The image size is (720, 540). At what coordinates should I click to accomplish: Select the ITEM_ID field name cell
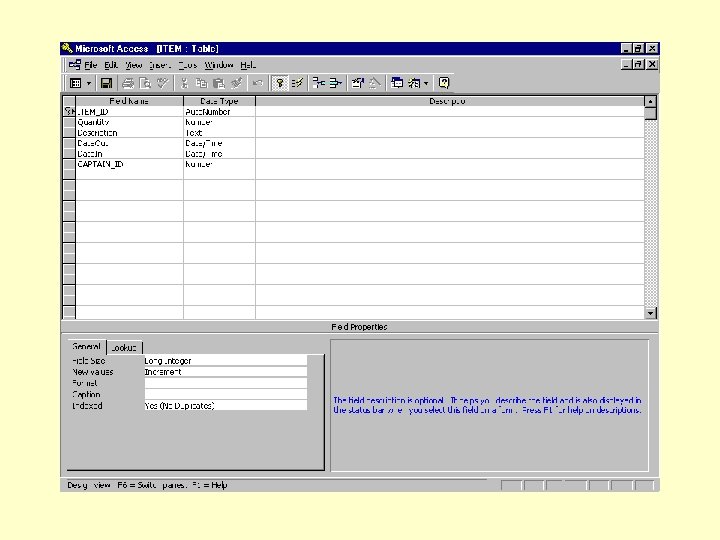coord(129,112)
